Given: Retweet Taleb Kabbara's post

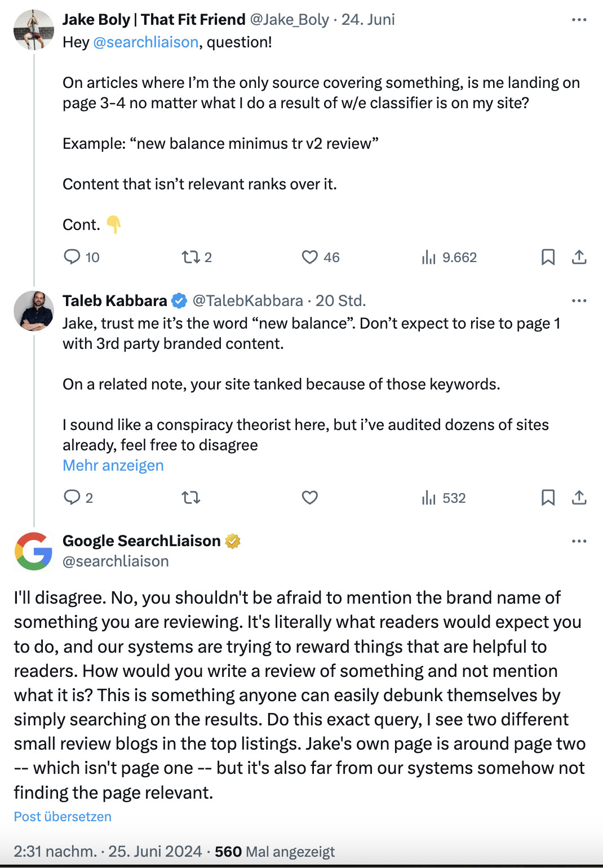Looking at the screenshot, I should (x=190, y=498).
